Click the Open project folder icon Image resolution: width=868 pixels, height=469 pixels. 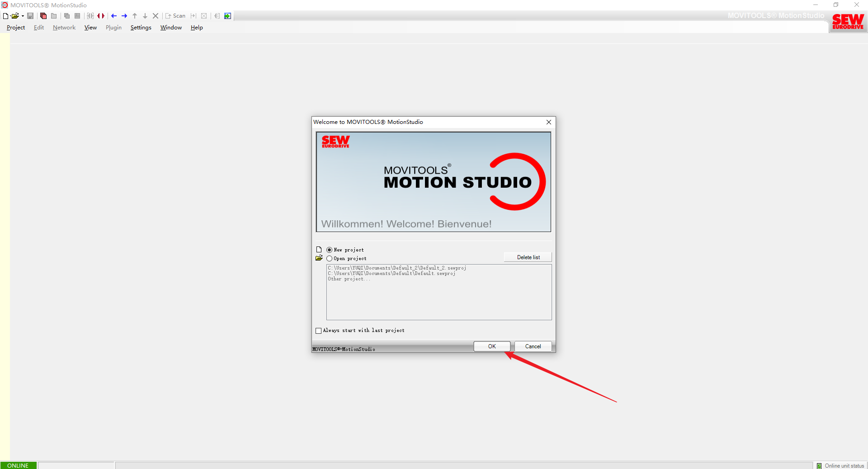(15, 16)
